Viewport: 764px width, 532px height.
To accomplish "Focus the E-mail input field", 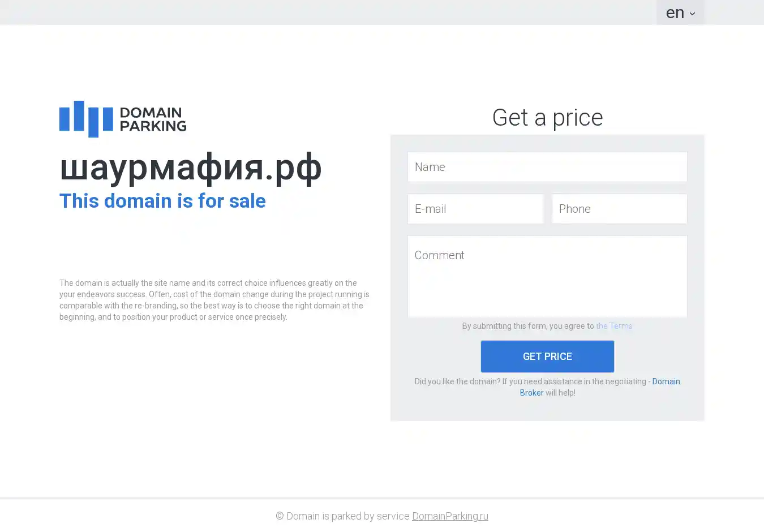I will 475,209.
